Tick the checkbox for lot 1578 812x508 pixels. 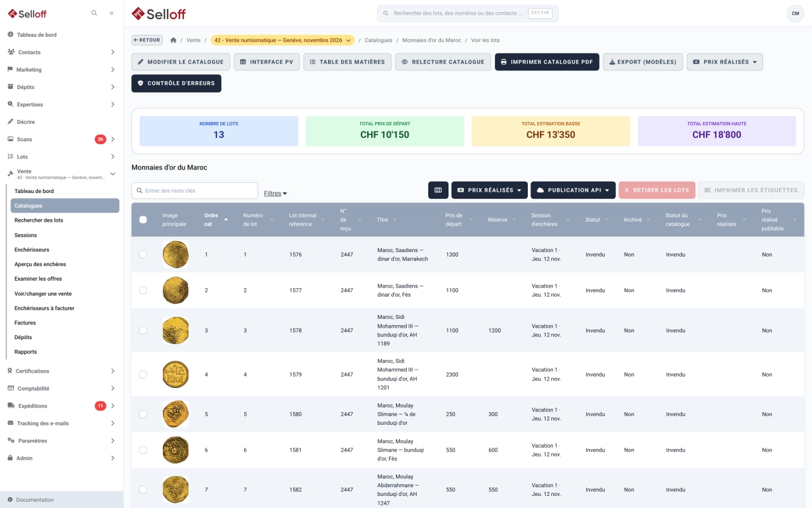pos(143,330)
